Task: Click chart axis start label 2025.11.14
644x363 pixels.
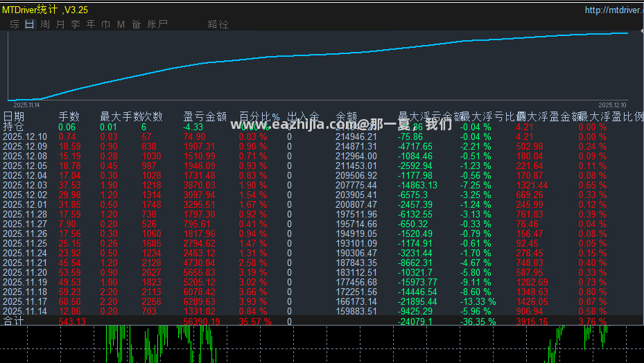Action: [x=27, y=105]
